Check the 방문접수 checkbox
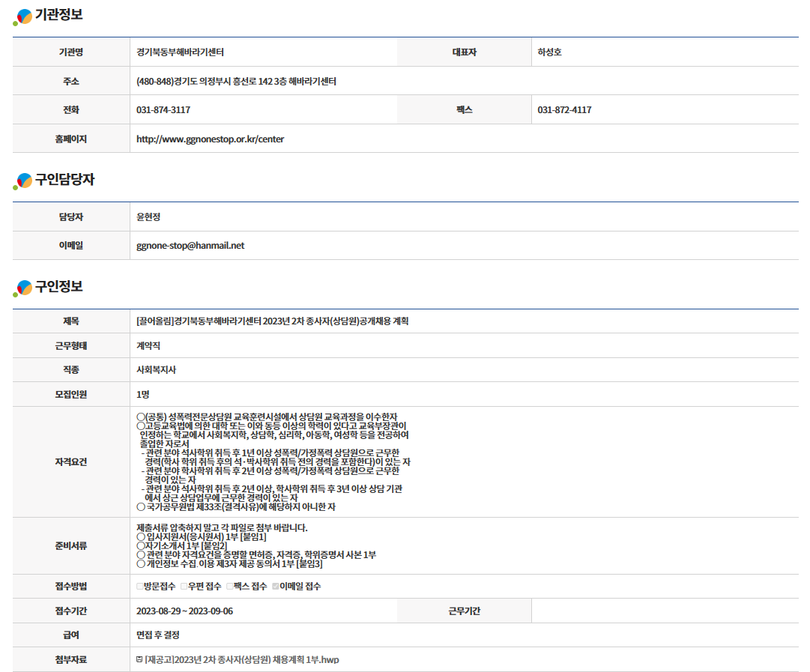 (x=139, y=587)
